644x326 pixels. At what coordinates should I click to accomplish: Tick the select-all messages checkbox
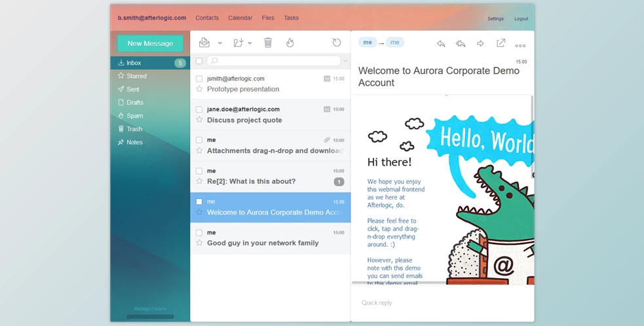click(x=199, y=61)
